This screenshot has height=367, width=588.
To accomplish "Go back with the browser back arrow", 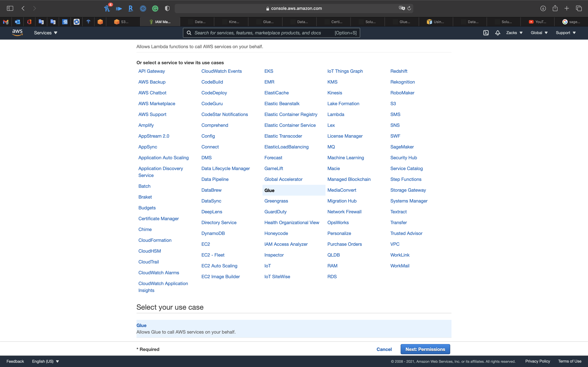I will [x=23, y=8].
